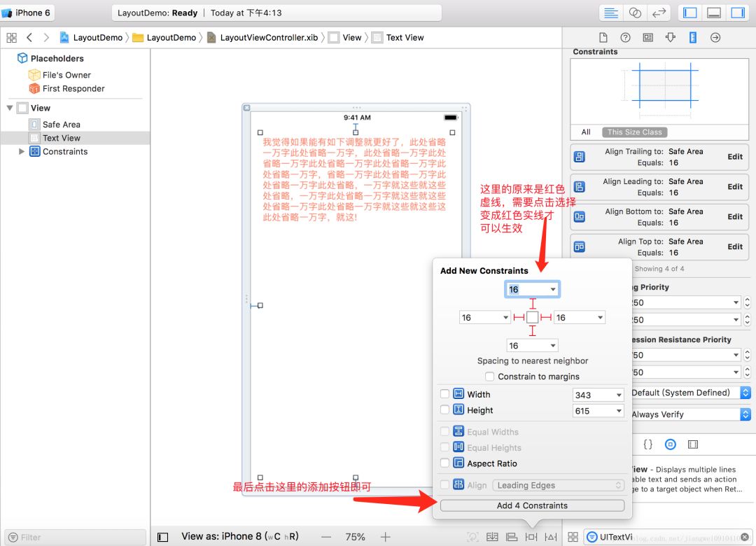Toggle the document outline button
Image resolution: width=756 pixels, height=546 pixels.
coord(163,538)
